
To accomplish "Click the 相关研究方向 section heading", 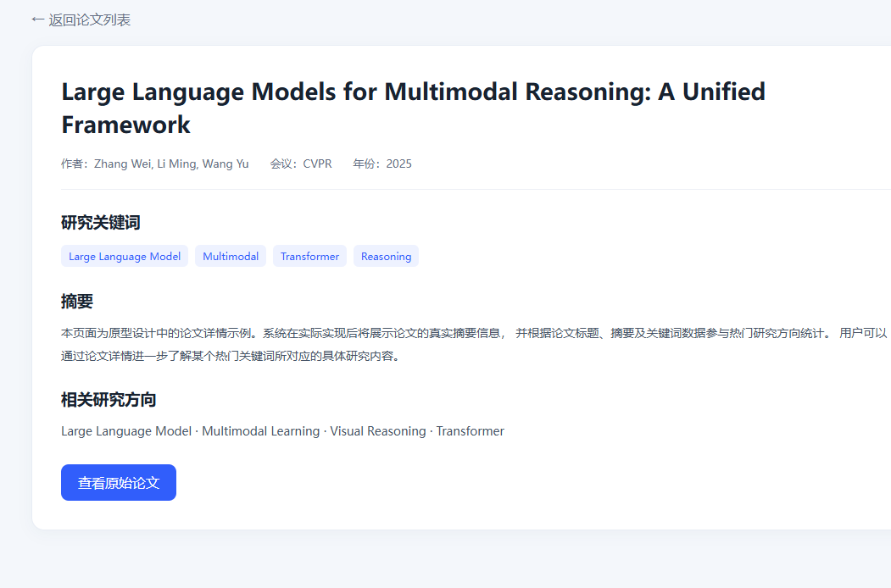I will 109,399.
